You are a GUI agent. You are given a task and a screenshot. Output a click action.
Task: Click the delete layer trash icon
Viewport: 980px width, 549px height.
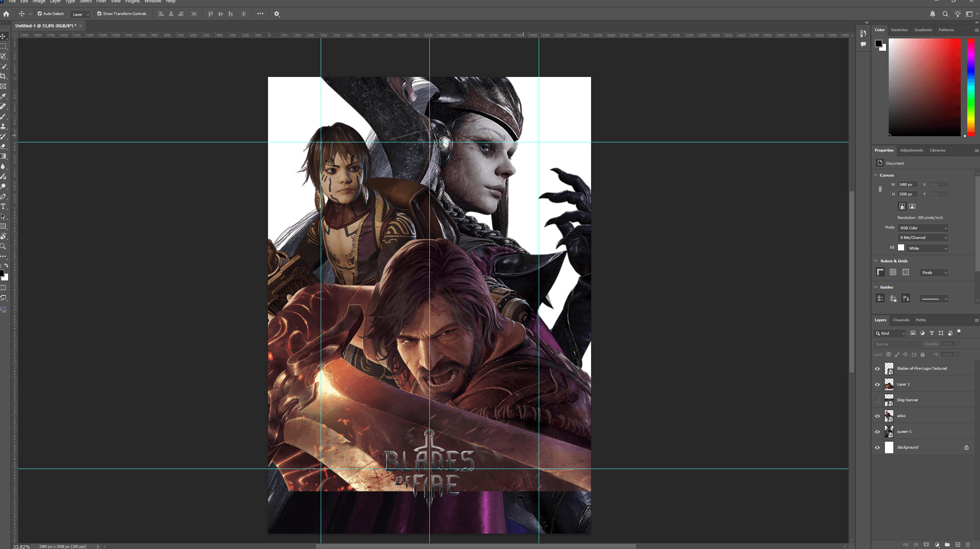[x=968, y=544]
